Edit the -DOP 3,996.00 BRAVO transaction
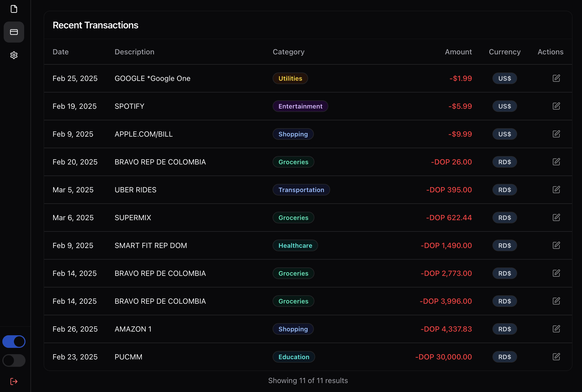Image resolution: width=582 pixels, height=392 pixels. click(556, 301)
